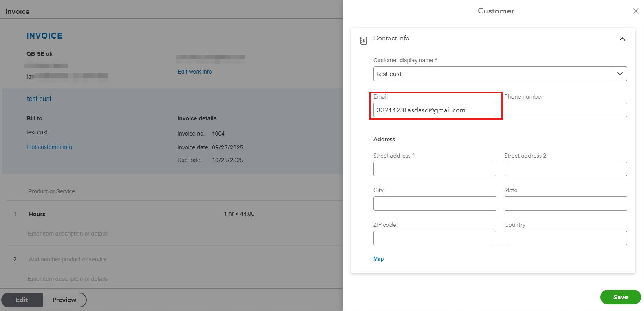Collapse the Contact info section
644x311 pixels.
[x=622, y=39]
